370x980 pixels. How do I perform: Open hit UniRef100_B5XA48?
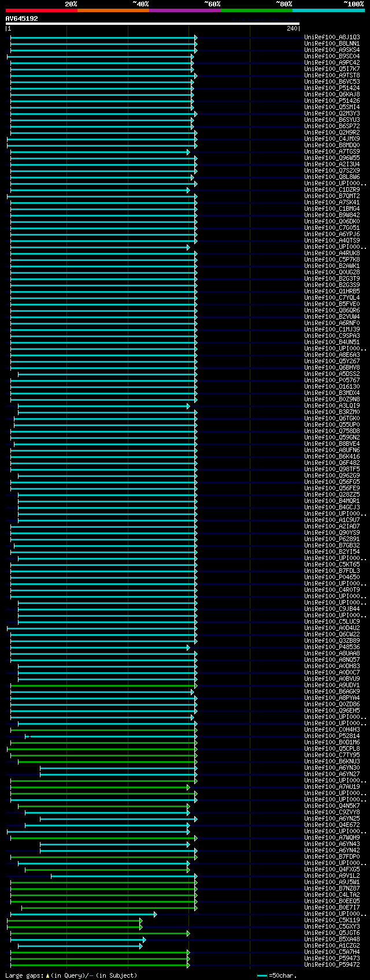tap(332, 940)
